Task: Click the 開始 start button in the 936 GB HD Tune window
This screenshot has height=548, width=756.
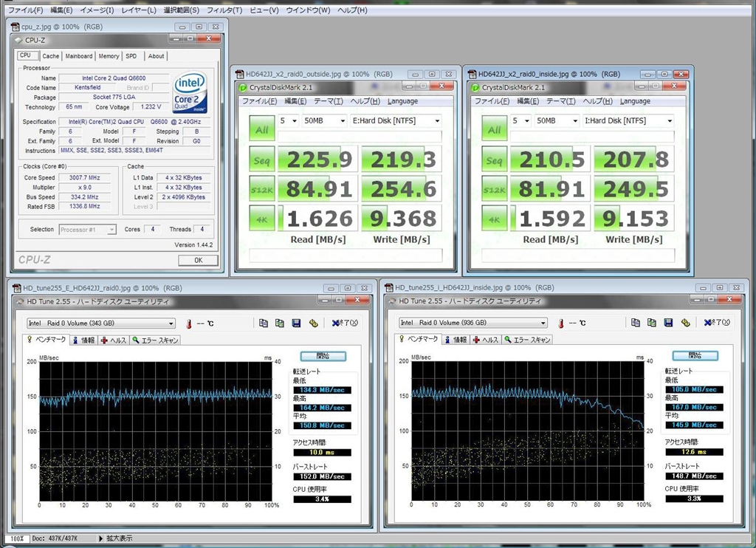Action: tap(695, 355)
